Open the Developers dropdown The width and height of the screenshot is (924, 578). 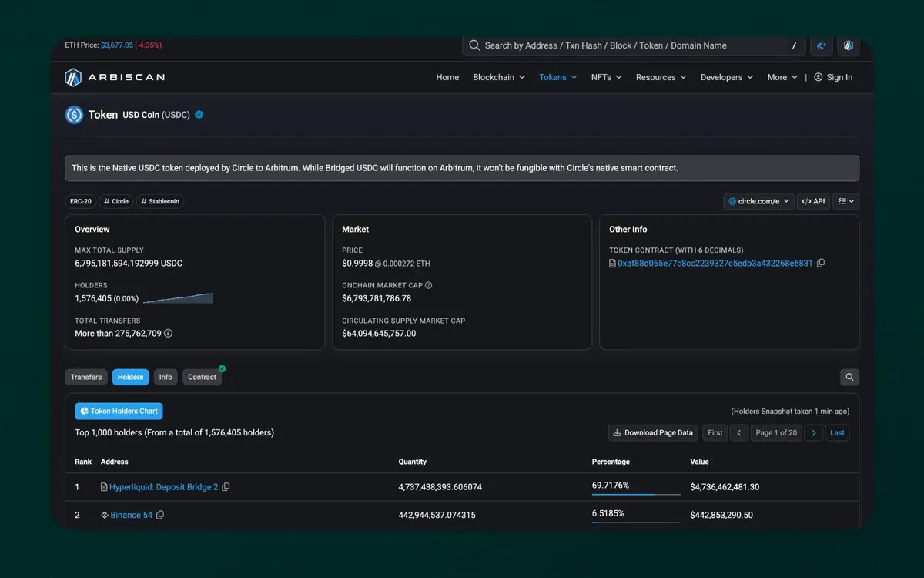pos(727,77)
